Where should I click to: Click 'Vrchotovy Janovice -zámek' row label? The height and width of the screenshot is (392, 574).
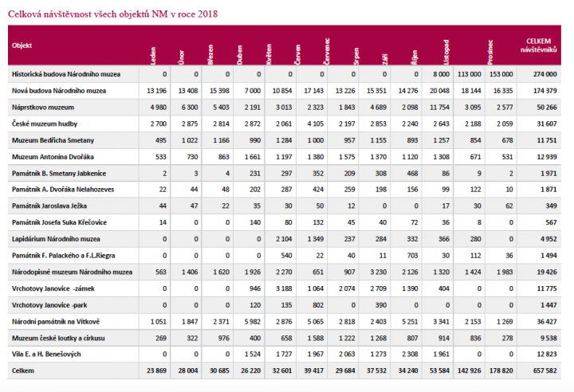pos(53,288)
